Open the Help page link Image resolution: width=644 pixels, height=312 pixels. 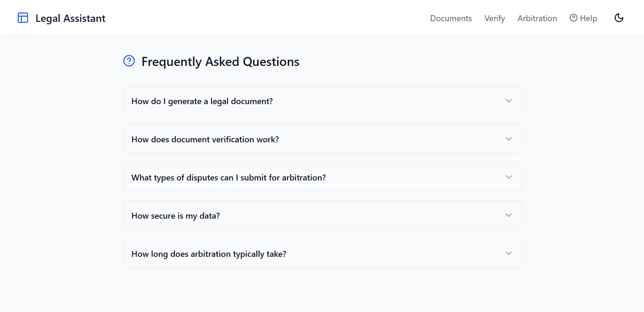(x=588, y=18)
